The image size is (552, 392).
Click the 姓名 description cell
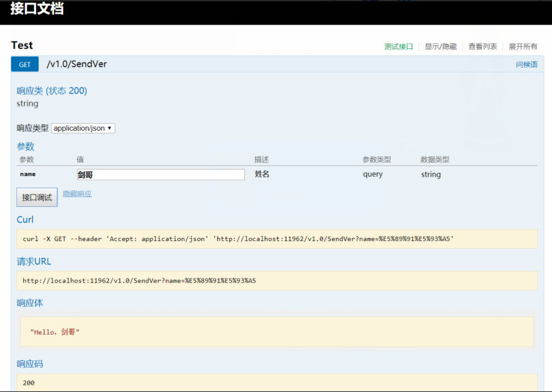tap(262, 174)
